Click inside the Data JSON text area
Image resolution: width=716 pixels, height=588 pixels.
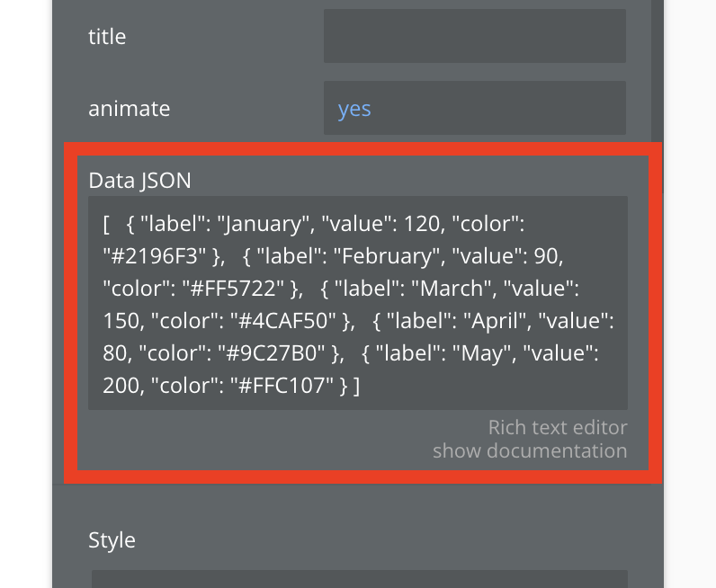(357, 303)
